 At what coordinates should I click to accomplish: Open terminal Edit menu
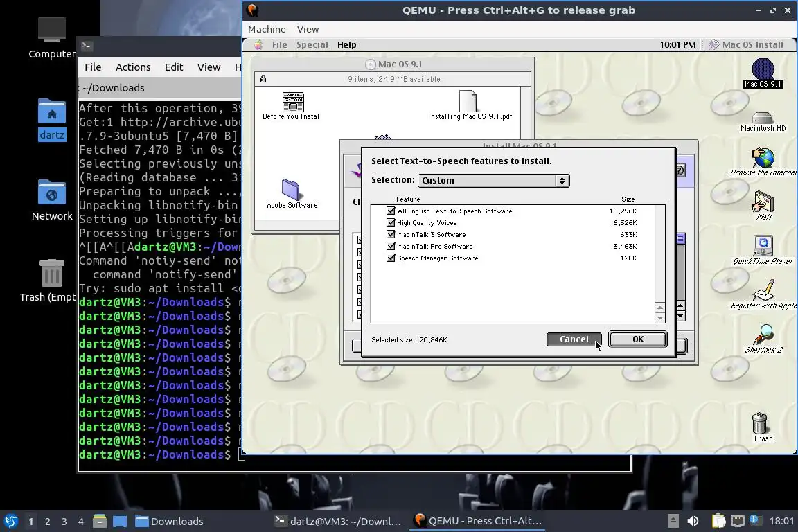[174, 67]
